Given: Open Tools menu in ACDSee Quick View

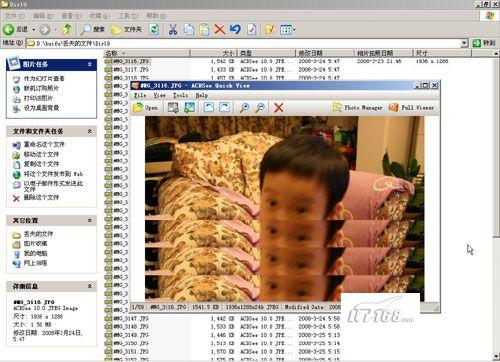Looking at the screenshot, I should [x=180, y=95].
